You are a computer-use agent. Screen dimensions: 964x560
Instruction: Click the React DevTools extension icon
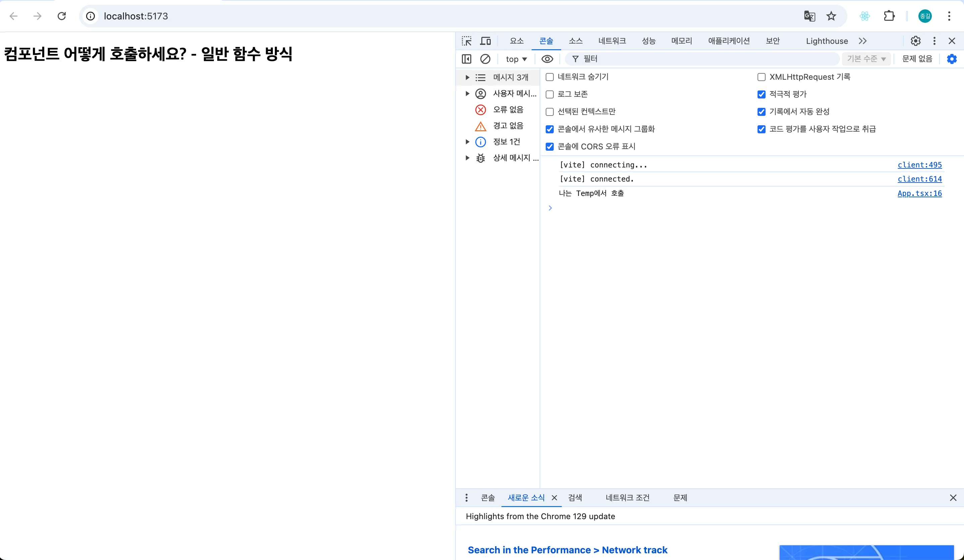tap(864, 16)
